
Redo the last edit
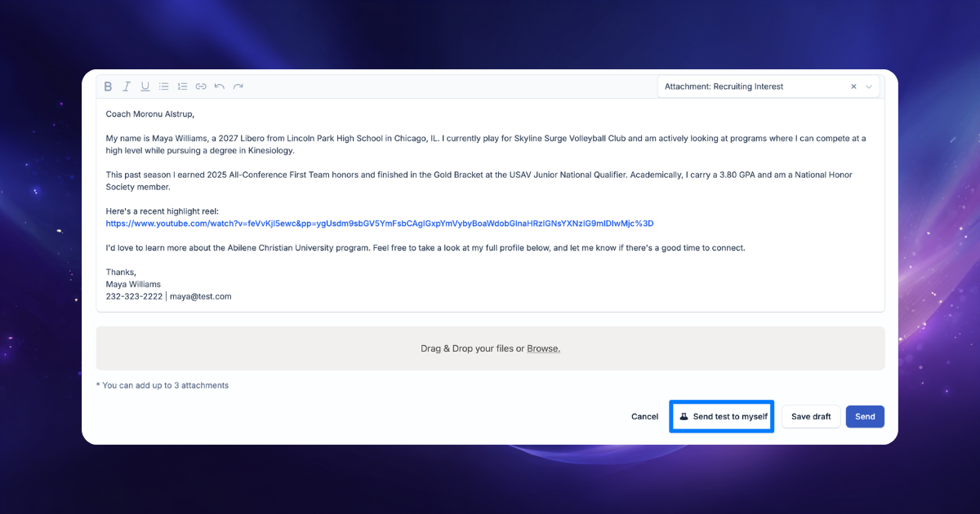pyautogui.click(x=238, y=86)
